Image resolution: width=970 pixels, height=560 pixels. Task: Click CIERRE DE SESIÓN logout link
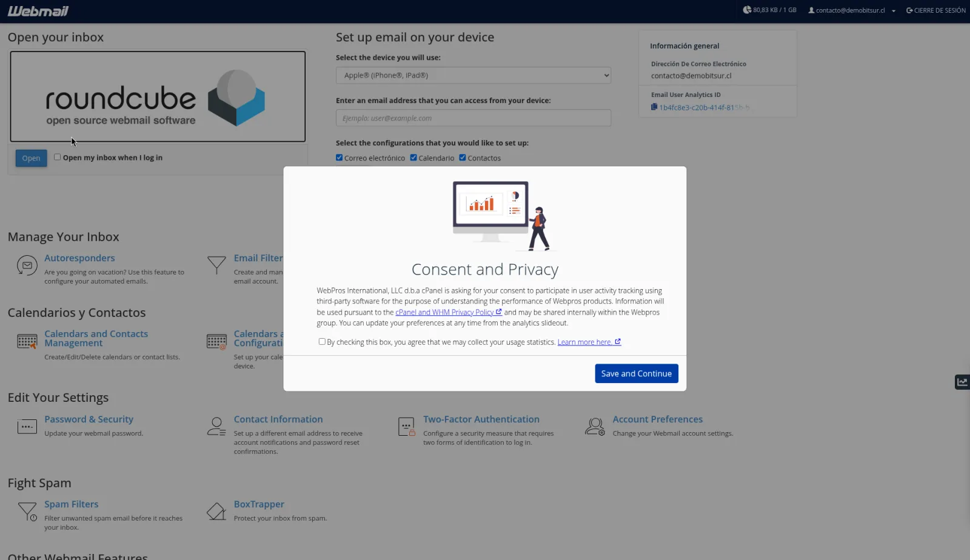coord(940,10)
